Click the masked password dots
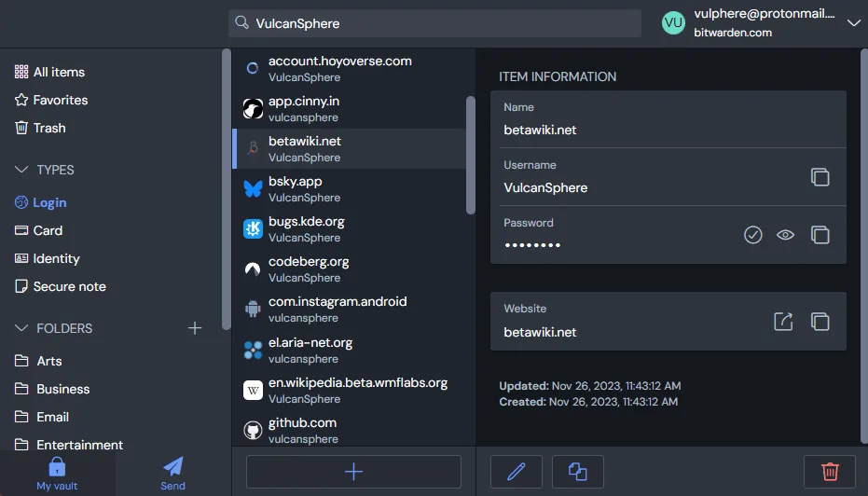The width and height of the screenshot is (868, 496). tap(532, 244)
